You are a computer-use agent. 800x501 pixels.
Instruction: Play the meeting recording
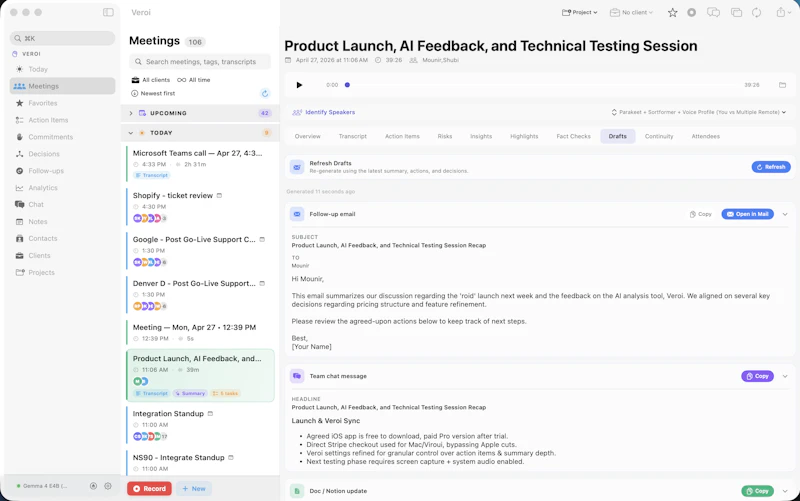tap(299, 85)
